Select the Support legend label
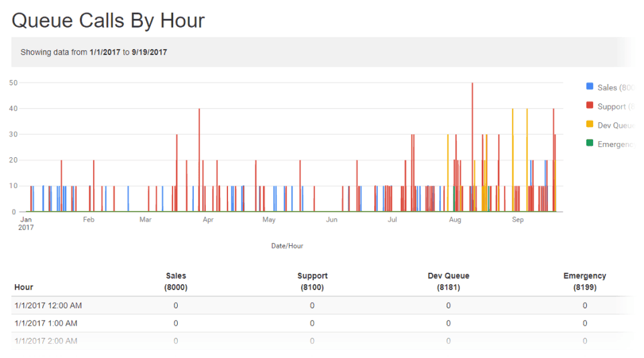The width and height of the screenshot is (644, 358). [616, 106]
